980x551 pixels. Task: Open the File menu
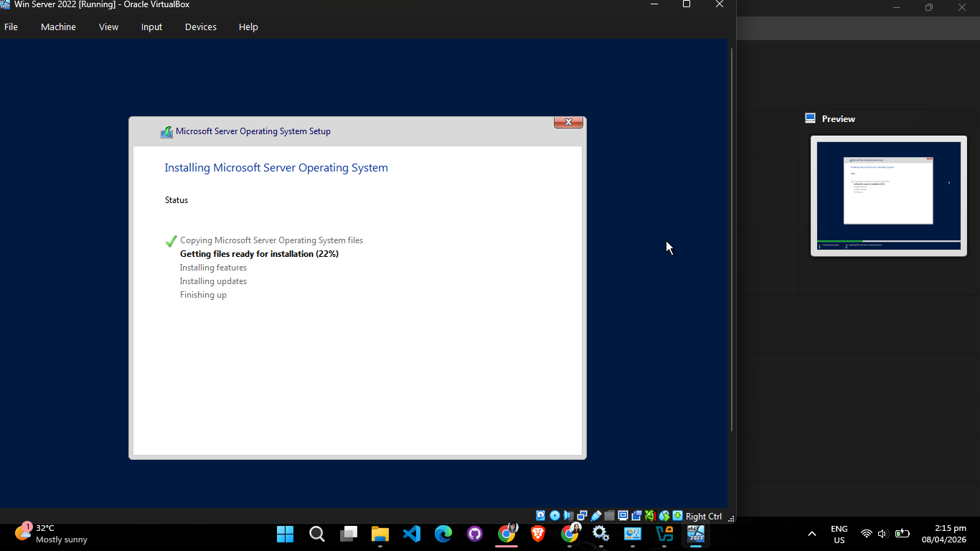click(11, 27)
